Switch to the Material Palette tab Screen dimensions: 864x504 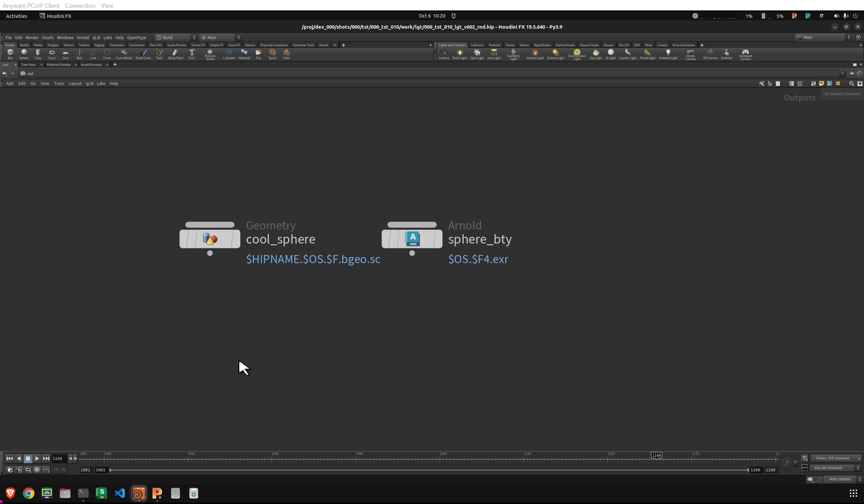59,65
